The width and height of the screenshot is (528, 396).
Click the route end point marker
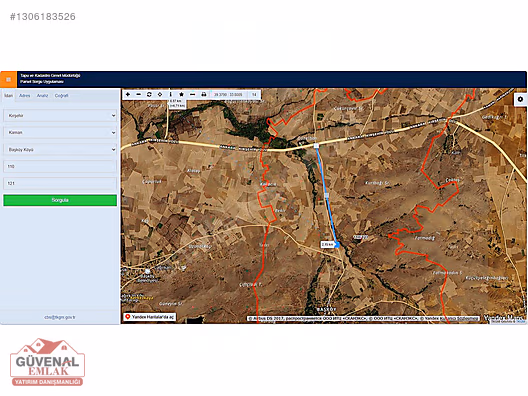(x=337, y=245)
